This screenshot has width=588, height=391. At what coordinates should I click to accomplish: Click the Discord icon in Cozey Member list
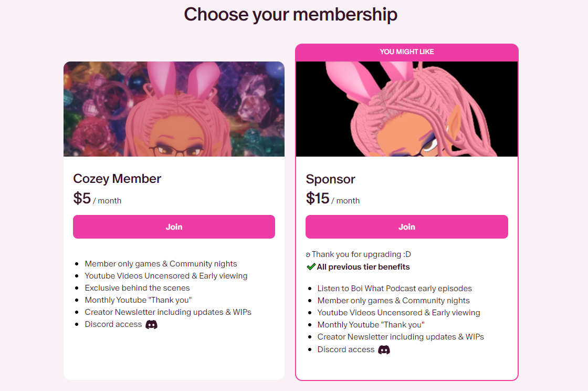coord(152,325)
